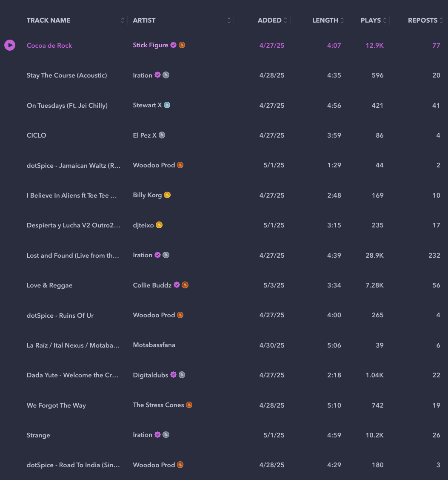448x480 pixels.
Task: Click the 1:29 track length
Action: click(334, 165)
